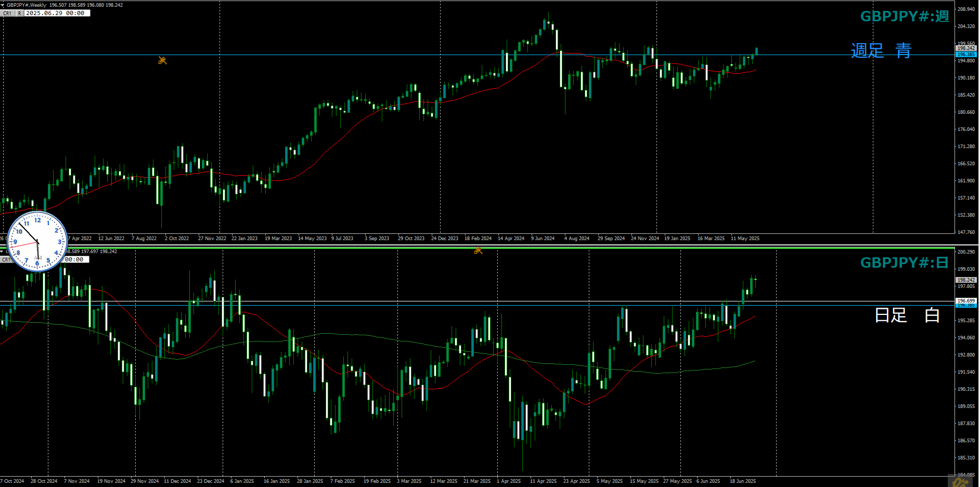This screenshot has width=980, height=487.
Task: Click the daily chart's 00:00 time field
Action: [75, 259]
